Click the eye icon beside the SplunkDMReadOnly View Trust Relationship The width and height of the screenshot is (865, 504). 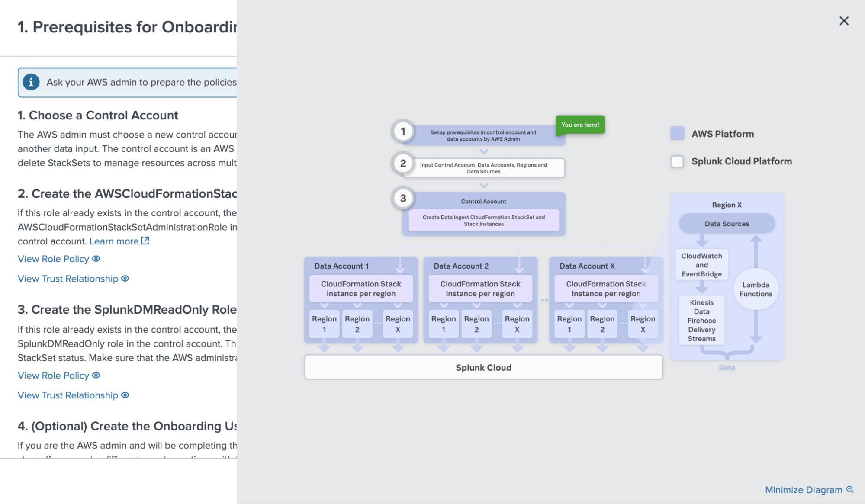tap(125, 395)
